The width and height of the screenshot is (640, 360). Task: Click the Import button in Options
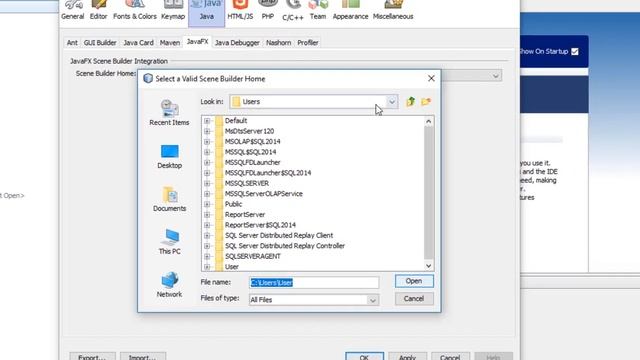pyautogui.click(x=143, y=357)
